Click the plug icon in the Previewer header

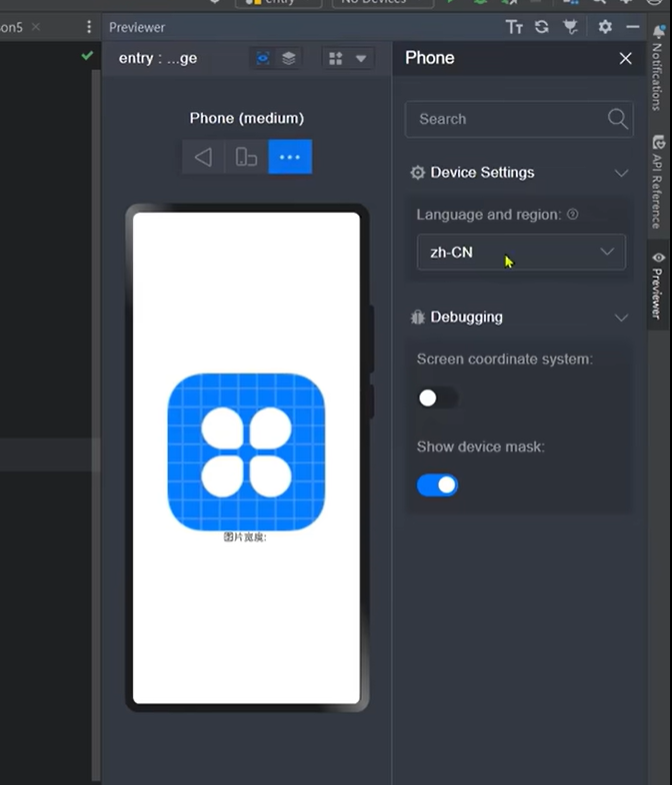click(571, 27)
